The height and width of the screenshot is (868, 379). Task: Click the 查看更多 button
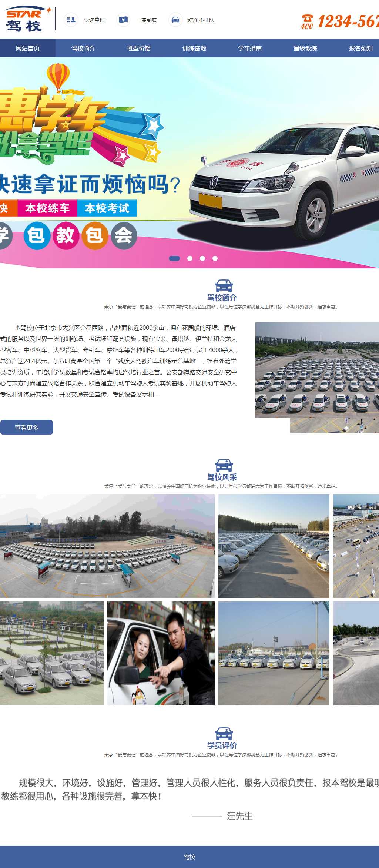pos(27,428)
